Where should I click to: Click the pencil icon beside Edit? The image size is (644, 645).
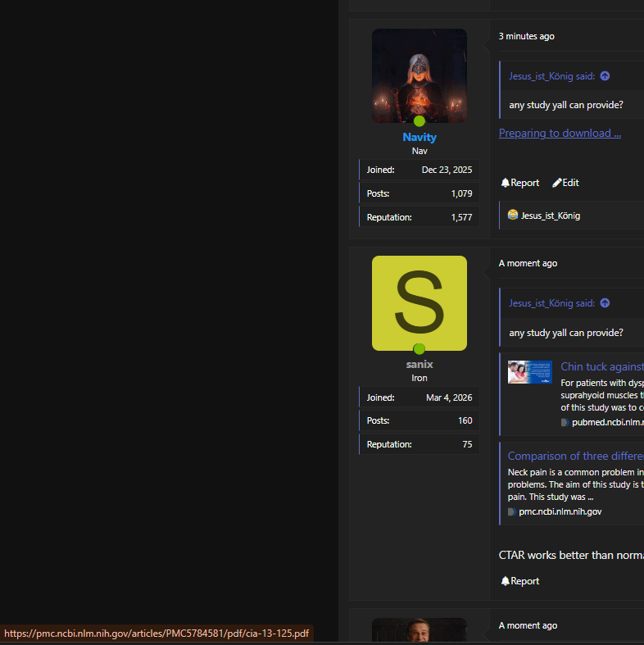point(557,183)
